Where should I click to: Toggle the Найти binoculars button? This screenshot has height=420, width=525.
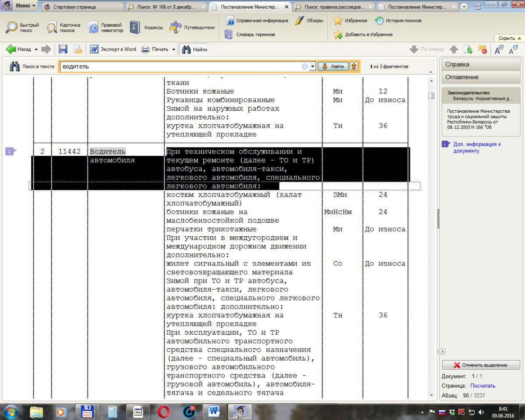[x=194, y=49]
